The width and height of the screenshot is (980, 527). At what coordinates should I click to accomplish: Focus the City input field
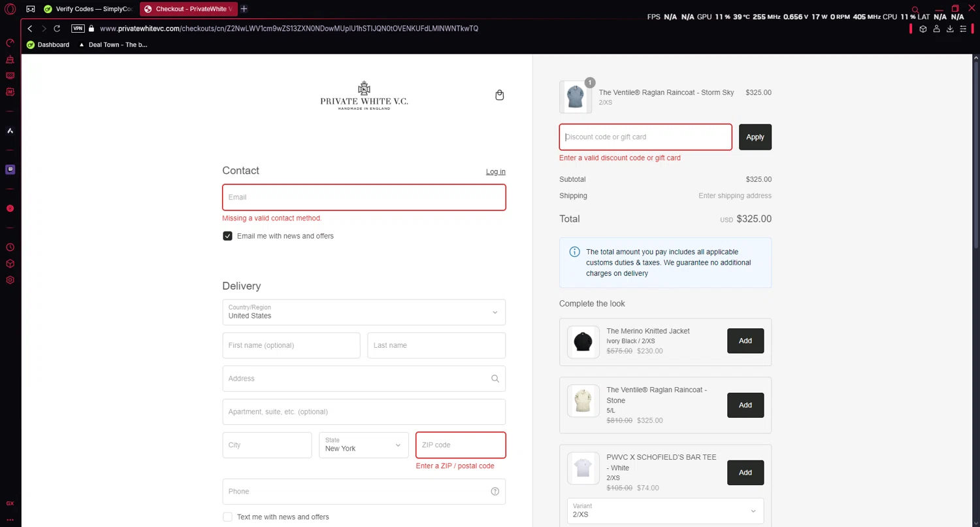(x=267, y=445)
